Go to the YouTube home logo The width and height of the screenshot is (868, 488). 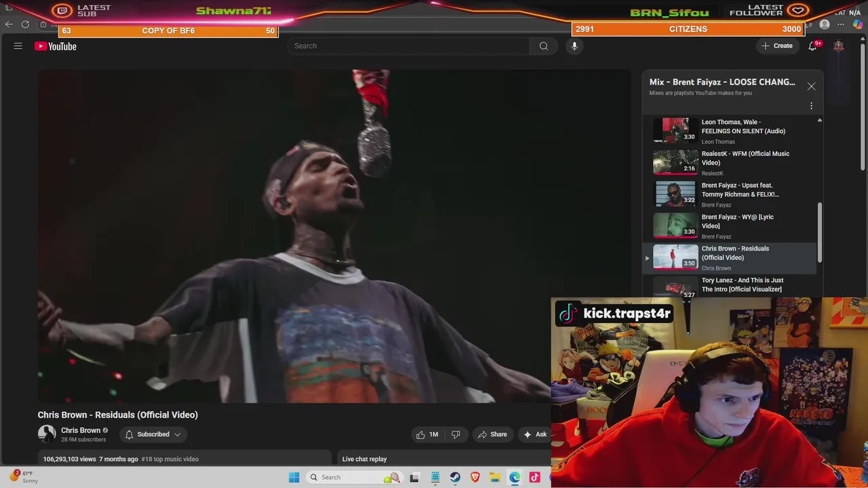pyautogui.click(x=56, y=46)
